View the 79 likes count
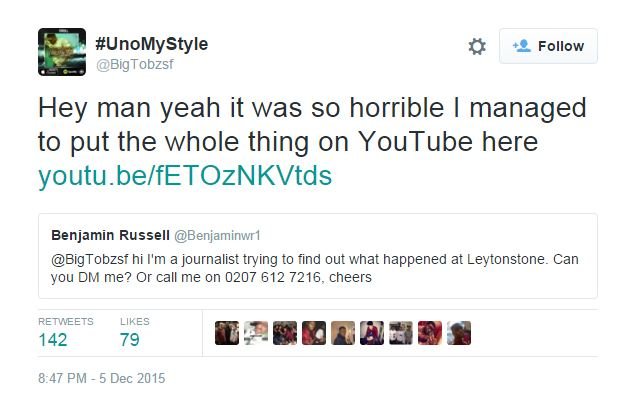634x395 pixels. (129, 340)
